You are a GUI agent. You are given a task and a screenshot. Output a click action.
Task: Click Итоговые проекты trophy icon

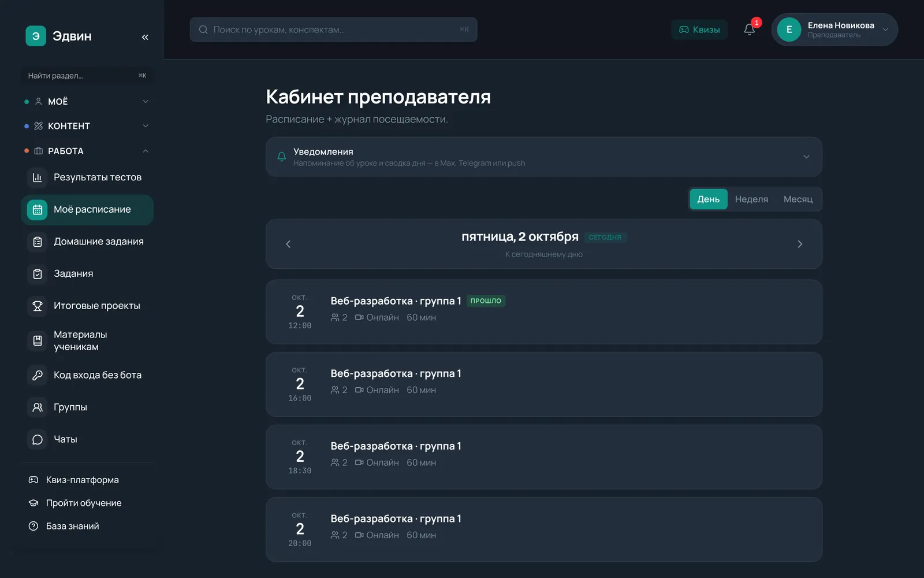pyautogui.click(x=38, y=306)
